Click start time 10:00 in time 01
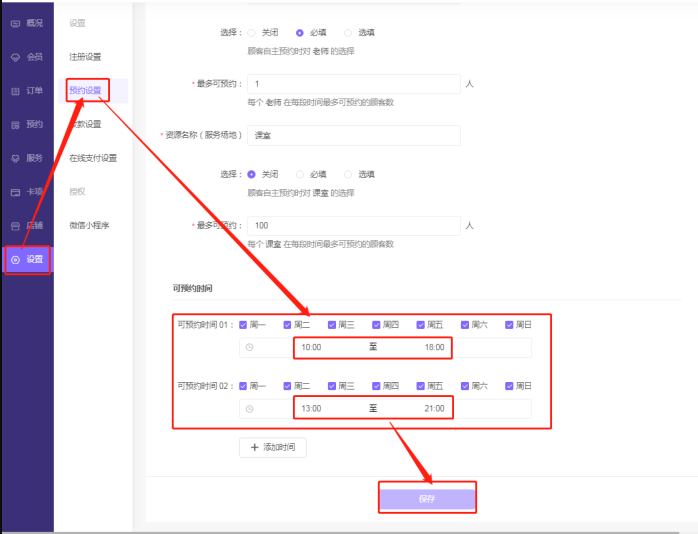The image size is (698, 534). tap(311, 347)
